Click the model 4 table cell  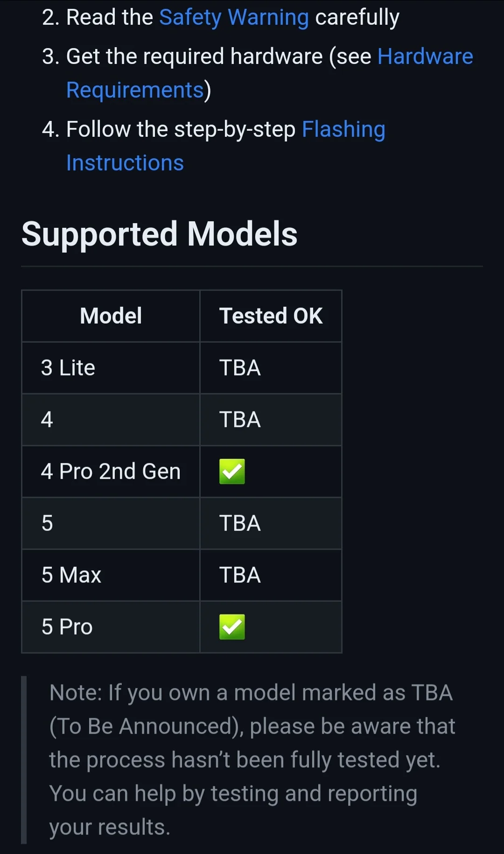pos(47,419)
